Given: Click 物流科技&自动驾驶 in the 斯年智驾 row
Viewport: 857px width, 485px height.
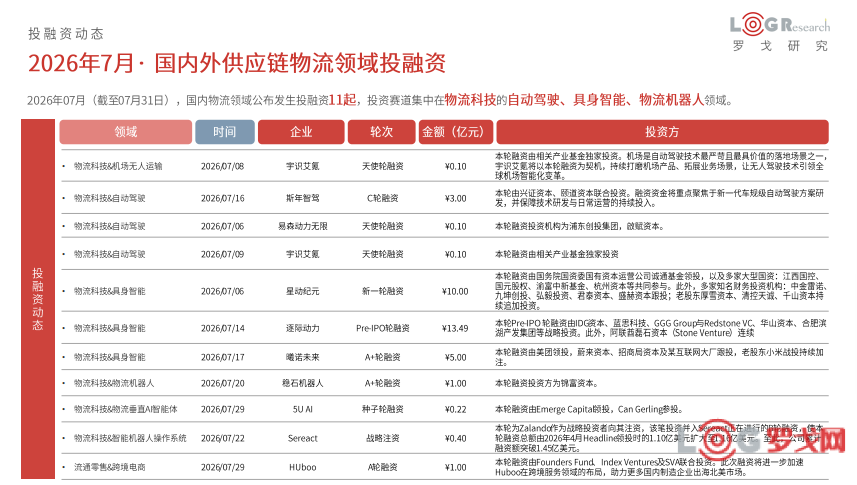Looking at the screenshot, I should [110, 198].
